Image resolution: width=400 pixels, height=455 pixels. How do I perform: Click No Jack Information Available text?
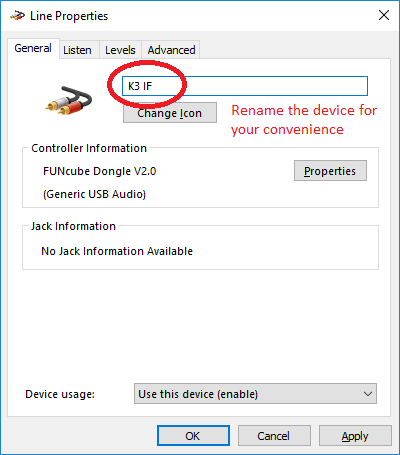(x=117, y=251)
